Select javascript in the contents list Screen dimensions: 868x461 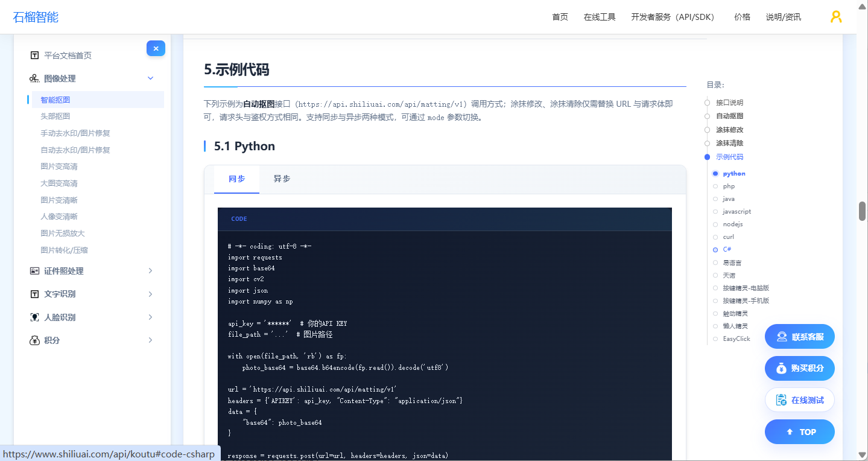click(x=737, y=212)
